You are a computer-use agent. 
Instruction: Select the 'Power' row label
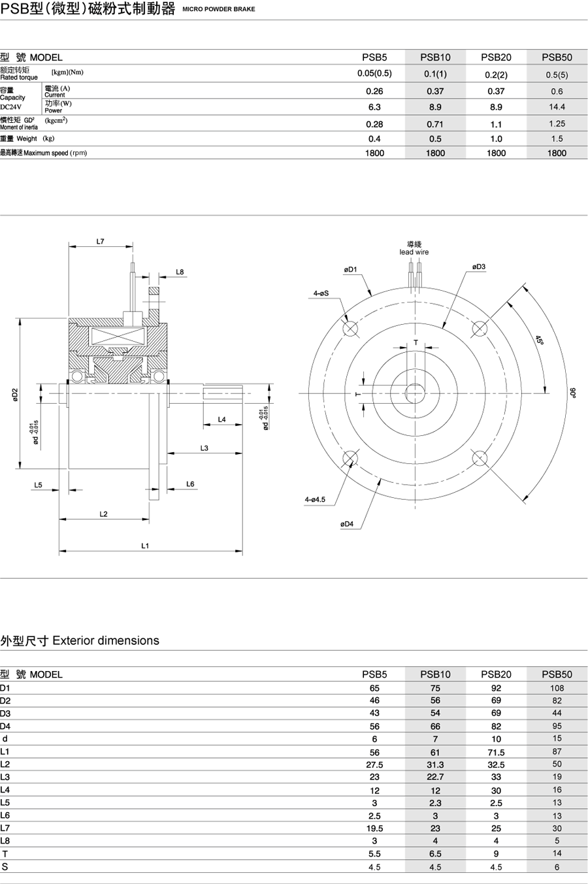click(53, 110)
